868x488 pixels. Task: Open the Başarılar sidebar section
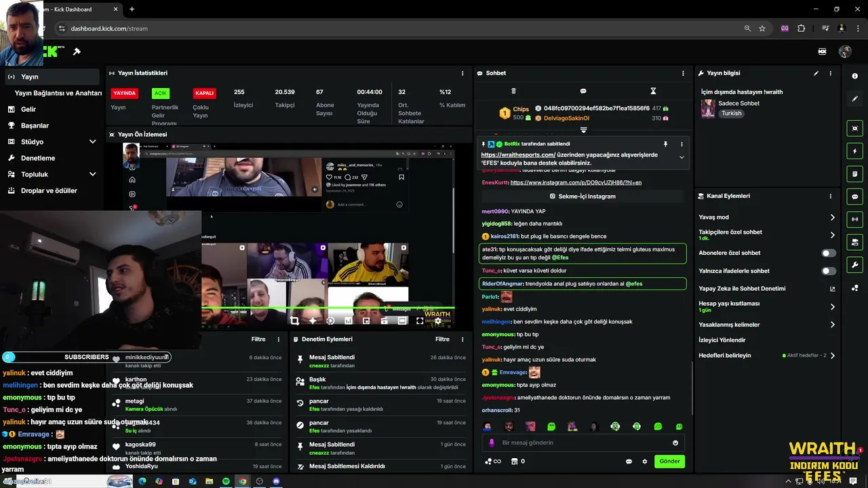click(51, 125)
